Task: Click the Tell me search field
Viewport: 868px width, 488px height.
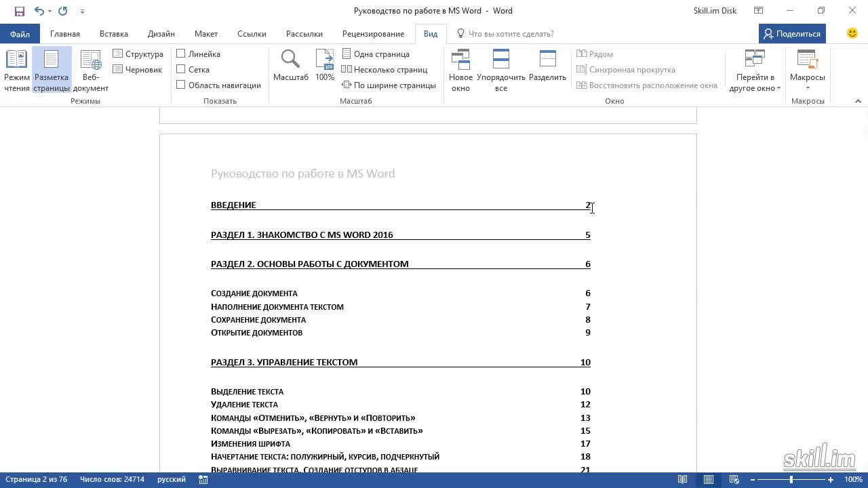Action: pyautogui.click(x=511, y=34)
